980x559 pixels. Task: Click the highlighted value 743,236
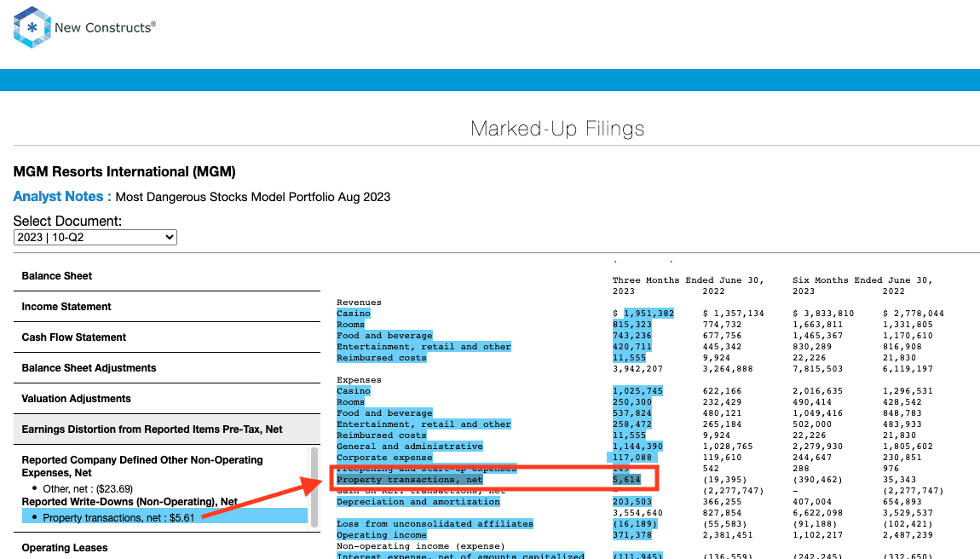tap(631, 336)
